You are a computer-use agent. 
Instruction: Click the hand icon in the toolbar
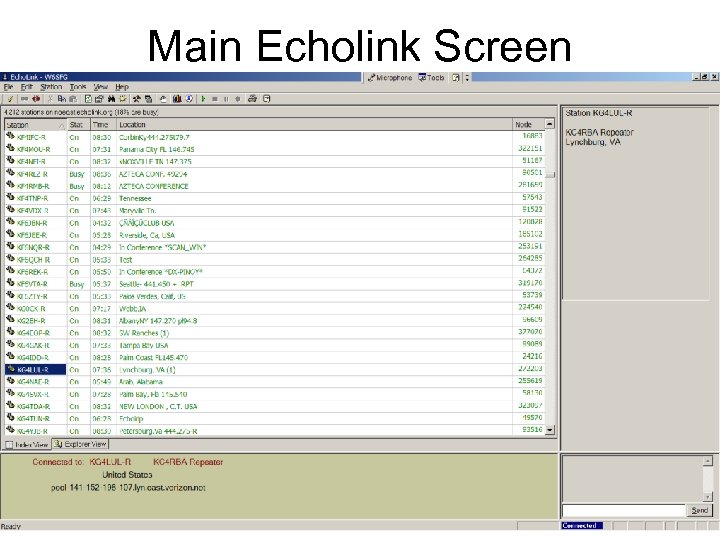pyautogui.click(x=163, y=99)
